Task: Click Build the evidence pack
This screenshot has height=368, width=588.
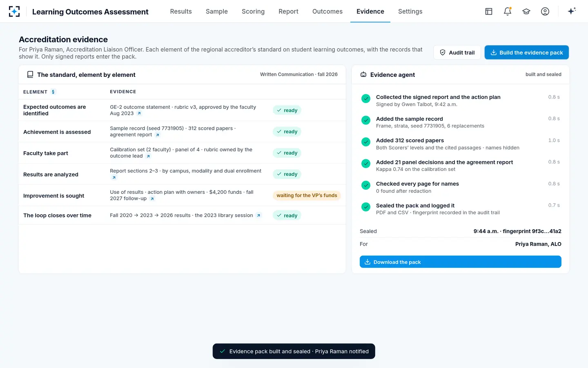Action: click(527, 52)
